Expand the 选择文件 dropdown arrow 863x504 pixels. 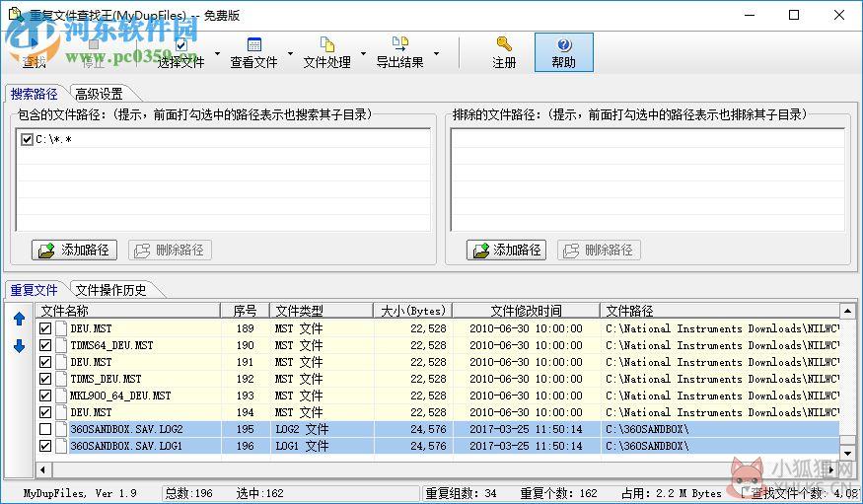[x=217, y=53]
